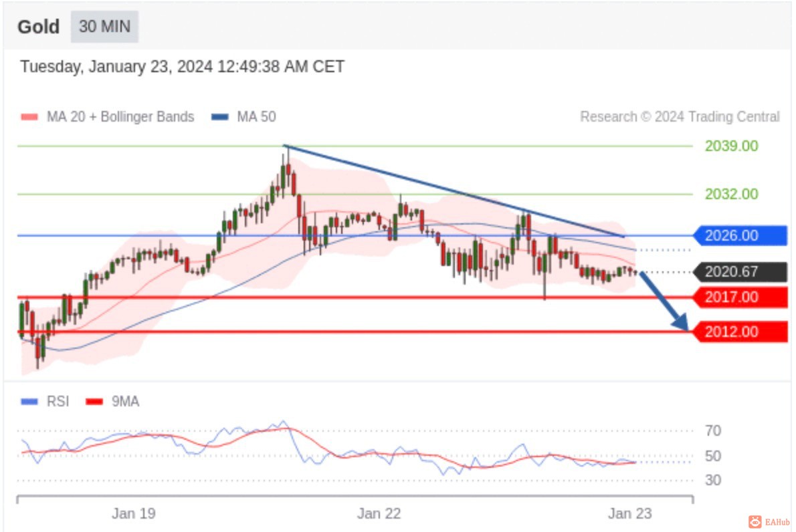
Task: Click the chart timestamp 'Tuesday, January 23, 2024 12:49:38 AM CET'
Action: (182, 66)
